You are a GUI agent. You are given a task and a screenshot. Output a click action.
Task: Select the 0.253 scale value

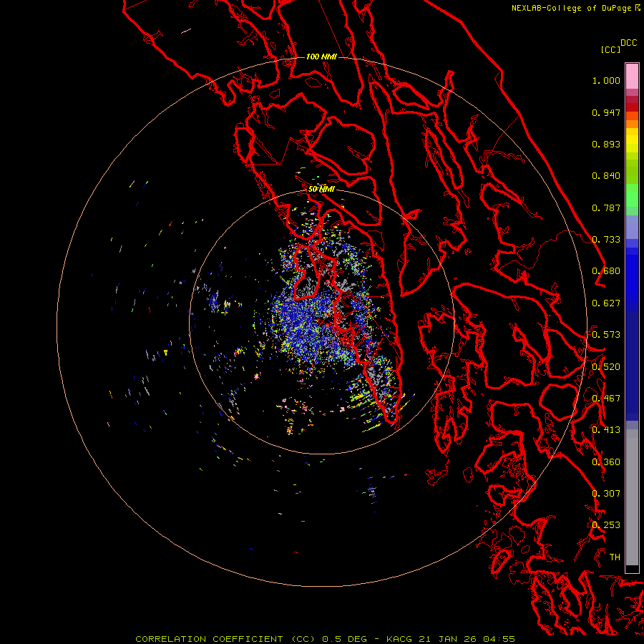point(606,525)
